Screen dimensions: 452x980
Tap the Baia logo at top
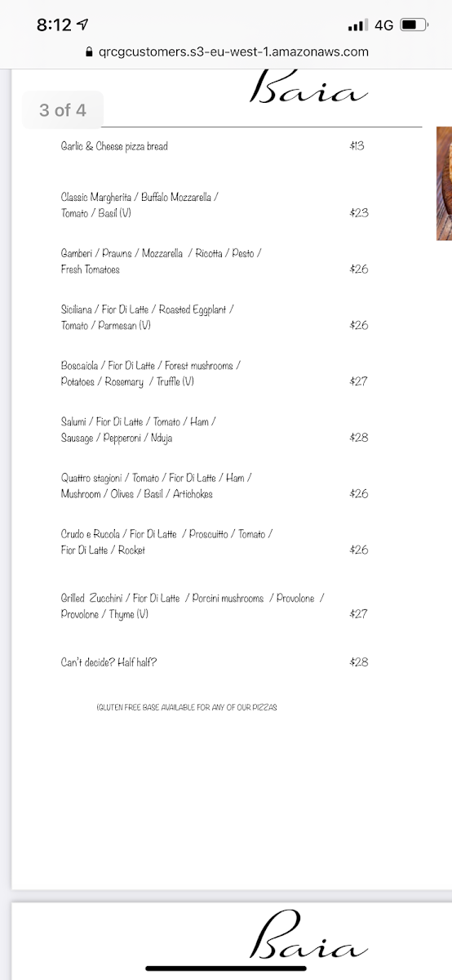[x=308, y=90]
